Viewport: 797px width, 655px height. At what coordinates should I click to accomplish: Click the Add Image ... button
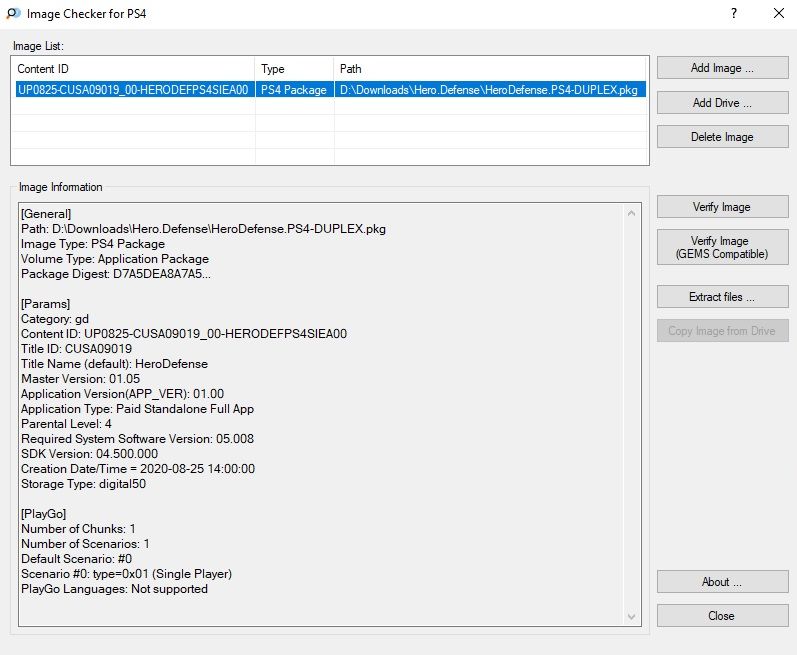point(722,68)
